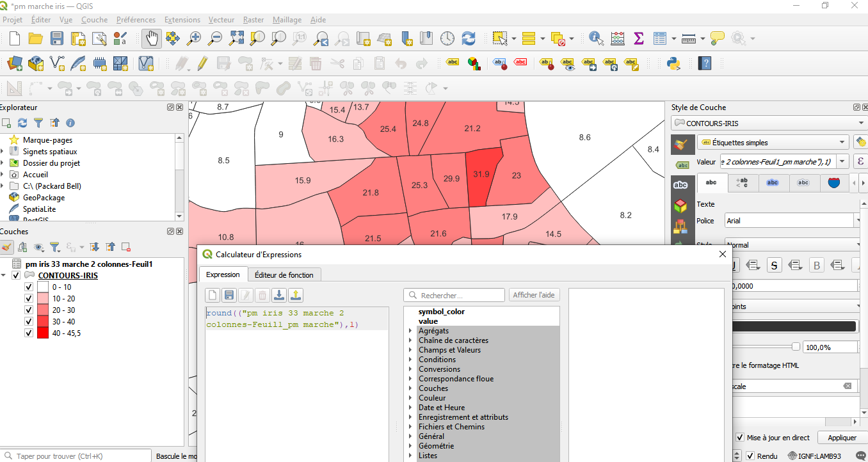
Task: Open the Projet menu
Action: 13,20
